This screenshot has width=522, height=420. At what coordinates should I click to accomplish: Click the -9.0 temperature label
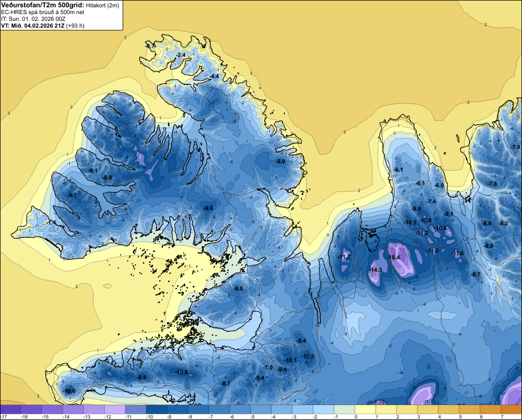click(x=416, y=209)
